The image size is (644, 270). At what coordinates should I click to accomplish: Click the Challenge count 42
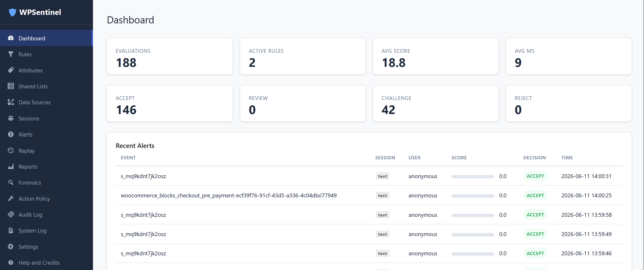(388, 110)
